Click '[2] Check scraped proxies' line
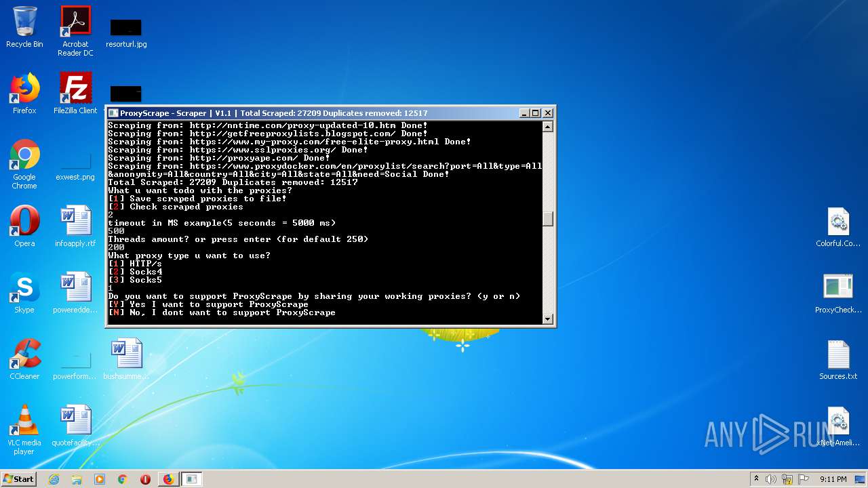This screenshot has height=488, width=868. [x=176, y=207]
